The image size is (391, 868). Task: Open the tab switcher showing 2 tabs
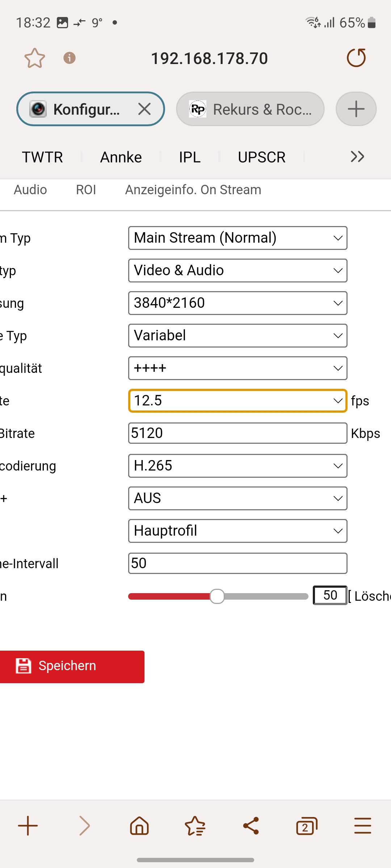click(x=307, y=826)
